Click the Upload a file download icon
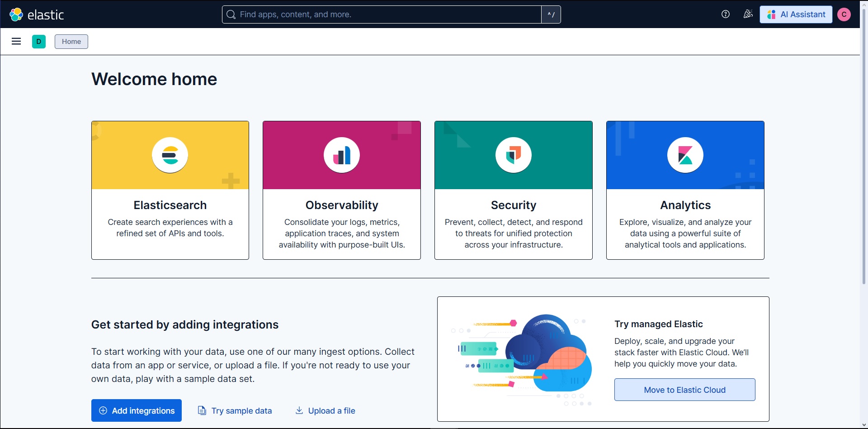The height and width of the screenshot is (429, 868). click(x=299, y=410)
